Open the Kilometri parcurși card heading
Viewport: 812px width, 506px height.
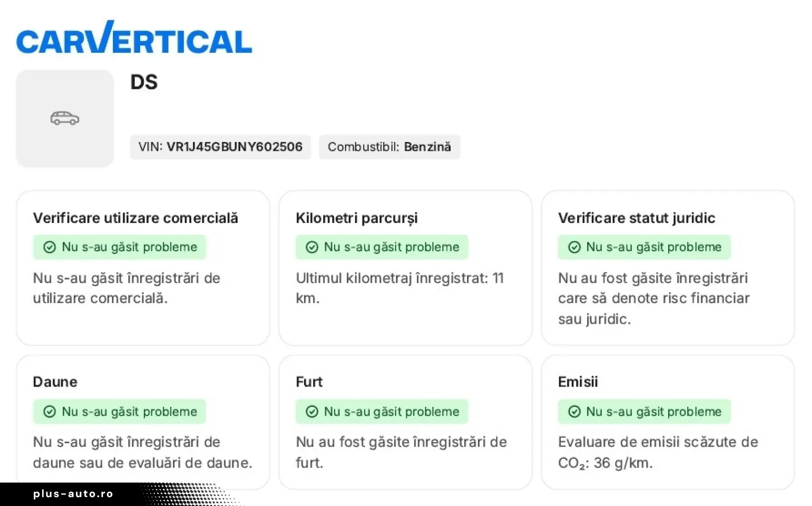tap(356, 218)
